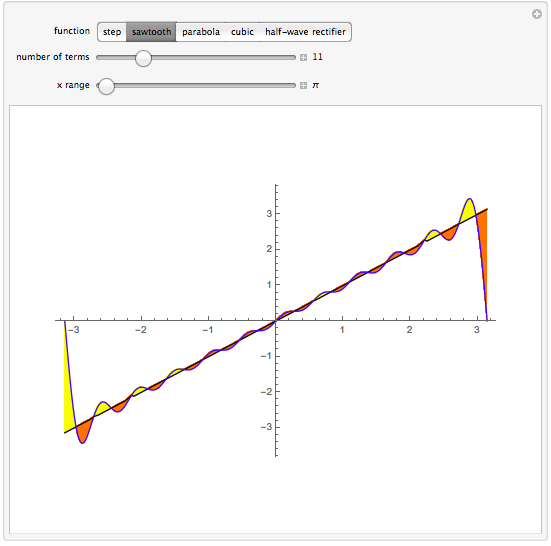Click the x-axis tick label -2
The width and height of the screenshot is (551, 546).
click(x=141, y=330)
